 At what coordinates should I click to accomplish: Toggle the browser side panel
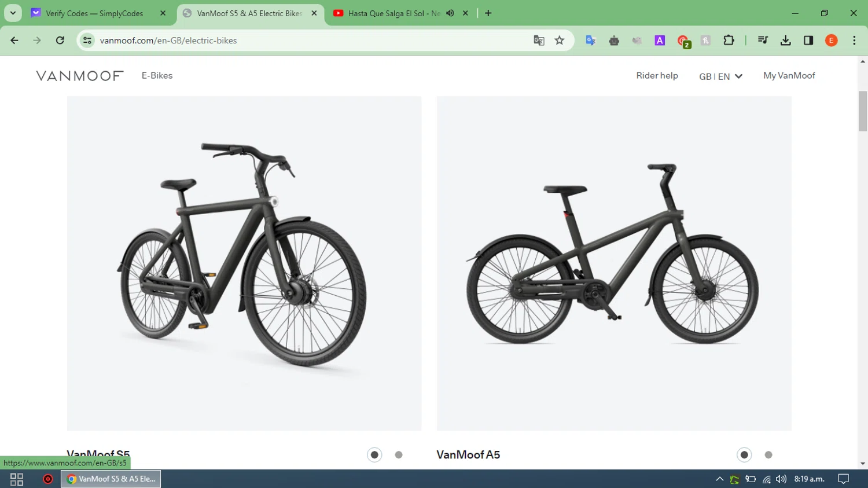tap(808, 41)
